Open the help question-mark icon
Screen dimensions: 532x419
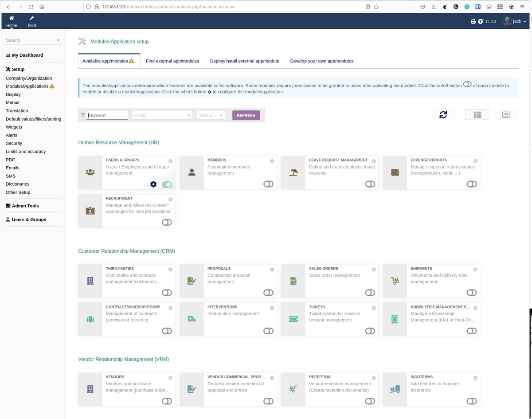pyautogui.click(x=481, y=21)
